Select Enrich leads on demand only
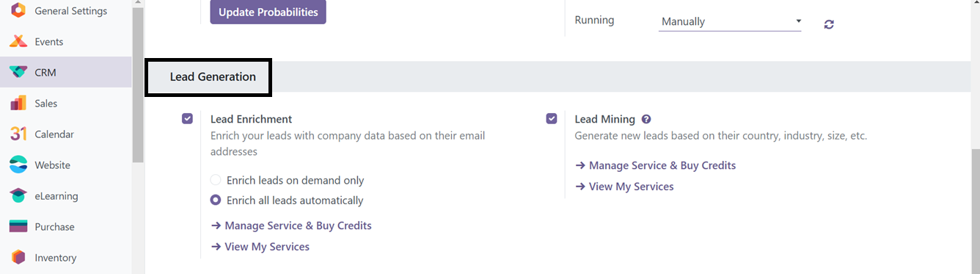980x274 pixels. point(216,180)
